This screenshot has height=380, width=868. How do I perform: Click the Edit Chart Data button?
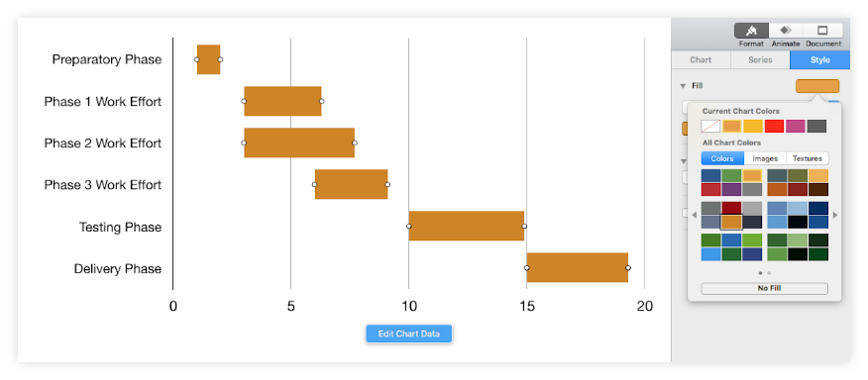(x=408, y=333)
